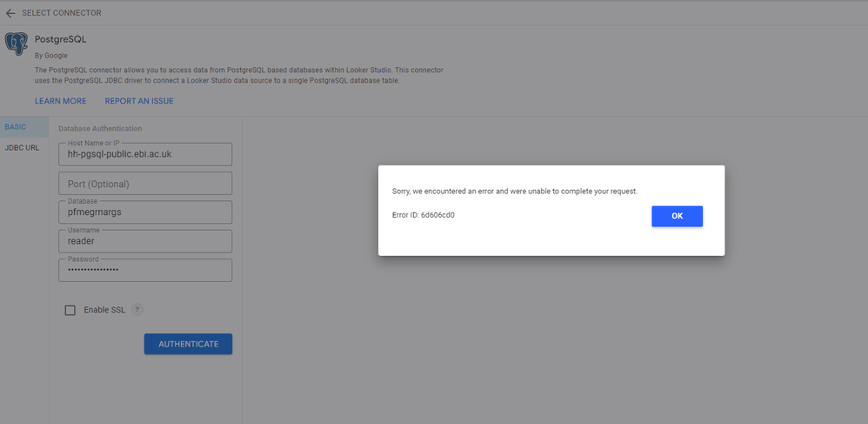Click the Enable SSL help question mark
Viewport: 868px width, 424px height.
[x=137, y=310]
